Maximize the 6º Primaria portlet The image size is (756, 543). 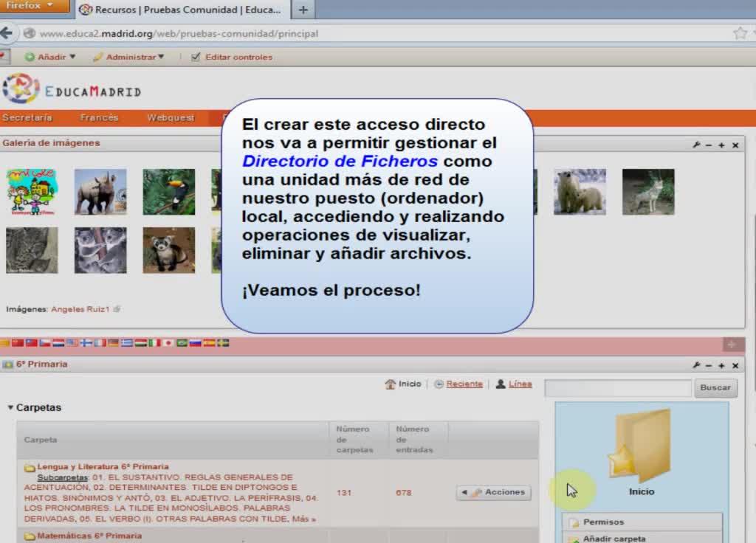721,366
